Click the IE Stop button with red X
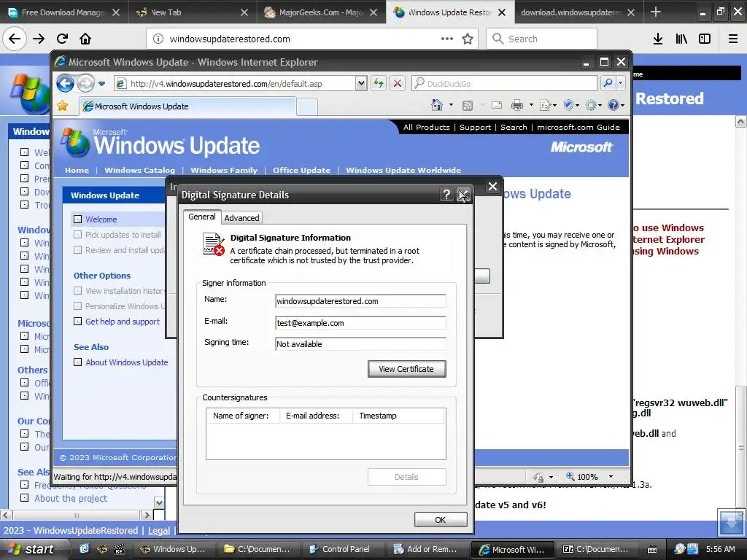This screenshot has width=747, height=560. (398, 83)
